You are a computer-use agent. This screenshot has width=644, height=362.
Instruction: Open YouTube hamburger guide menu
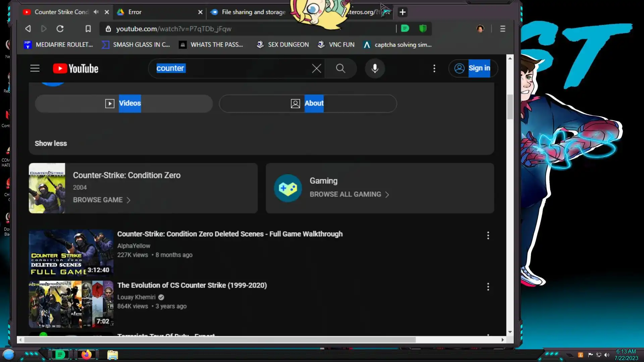[35, 68]
